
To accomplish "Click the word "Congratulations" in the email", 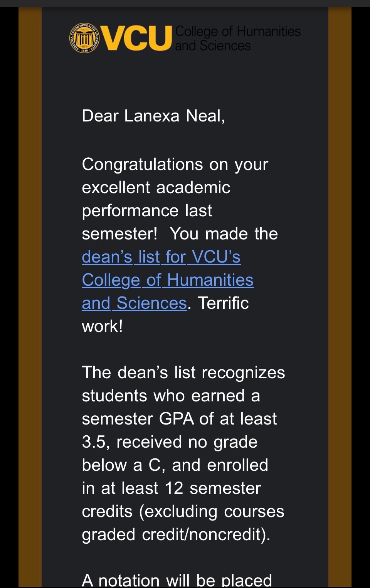I will point(142,165).
